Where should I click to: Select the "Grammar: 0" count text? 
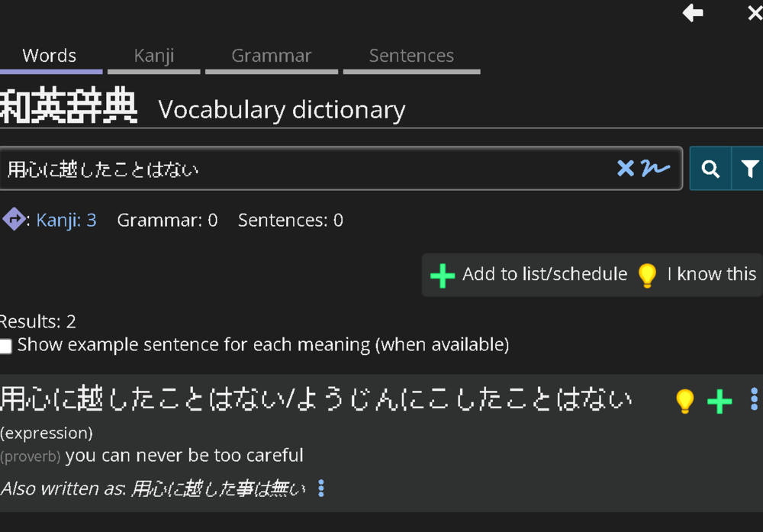click(167, 221)
